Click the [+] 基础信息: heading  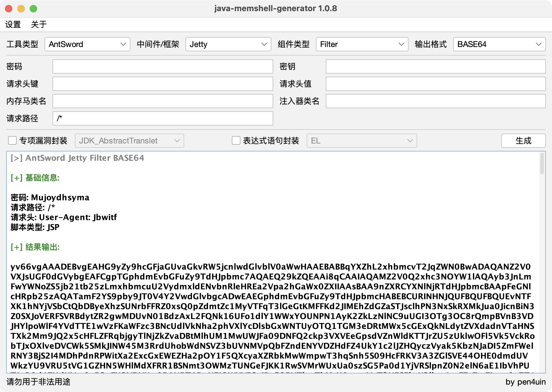point(35,178)
